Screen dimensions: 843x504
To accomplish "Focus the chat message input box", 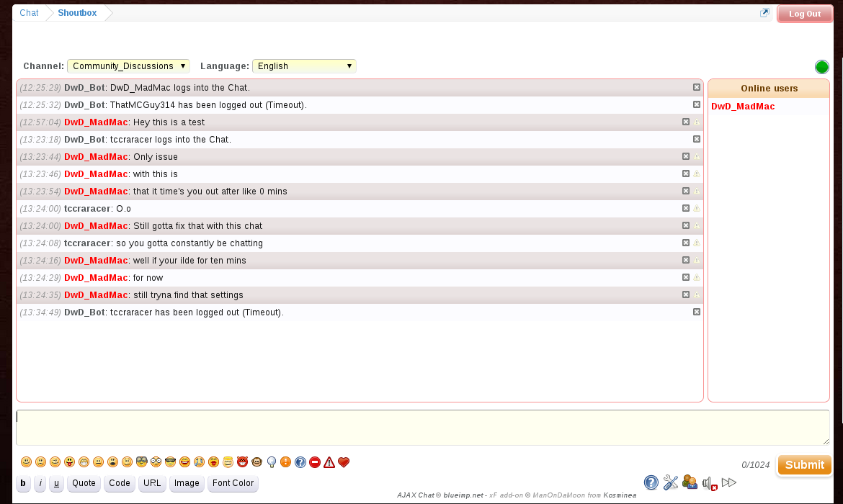I will click(x=422, y=428).
